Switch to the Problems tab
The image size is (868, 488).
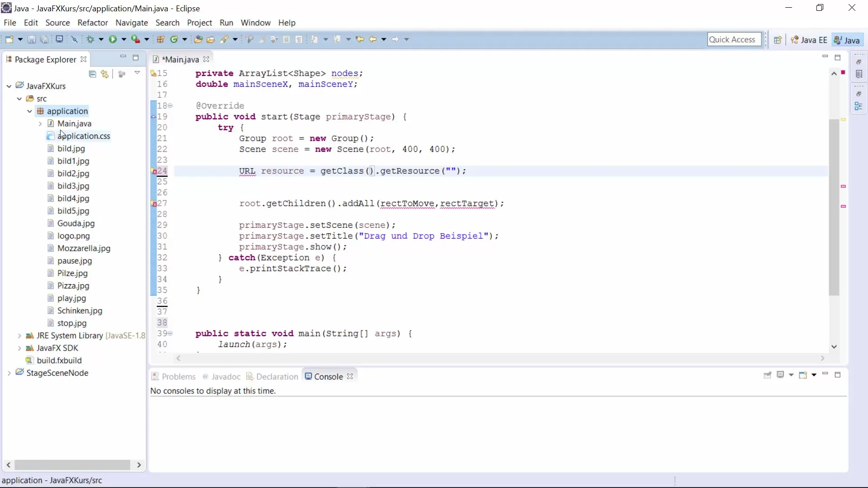(x=174, y=376)
